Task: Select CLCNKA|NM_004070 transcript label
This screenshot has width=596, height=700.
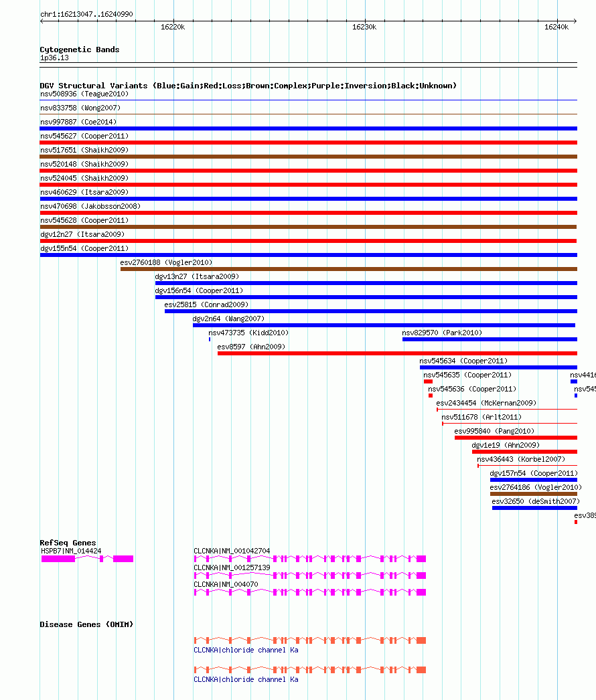Action: [226, 584]
